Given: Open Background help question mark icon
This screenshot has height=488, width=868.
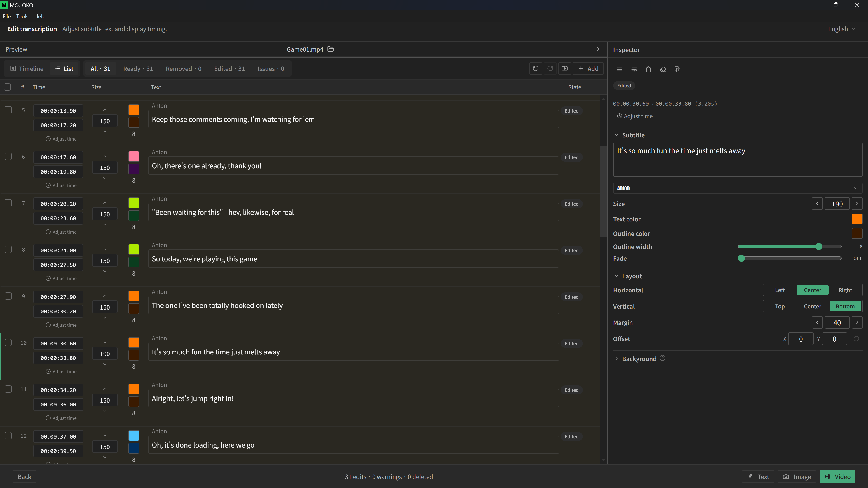Looking at the screenshot, I should point(663,358).
